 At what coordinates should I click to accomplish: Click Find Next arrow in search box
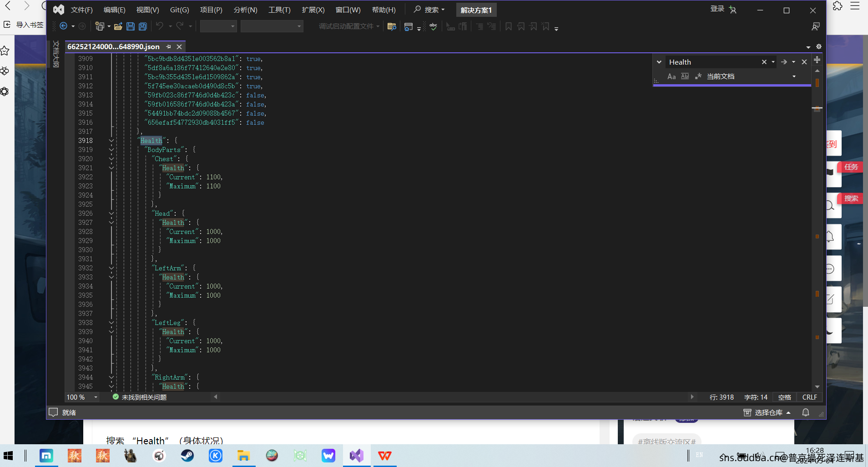pyautogui.click(x=784, y=62)
